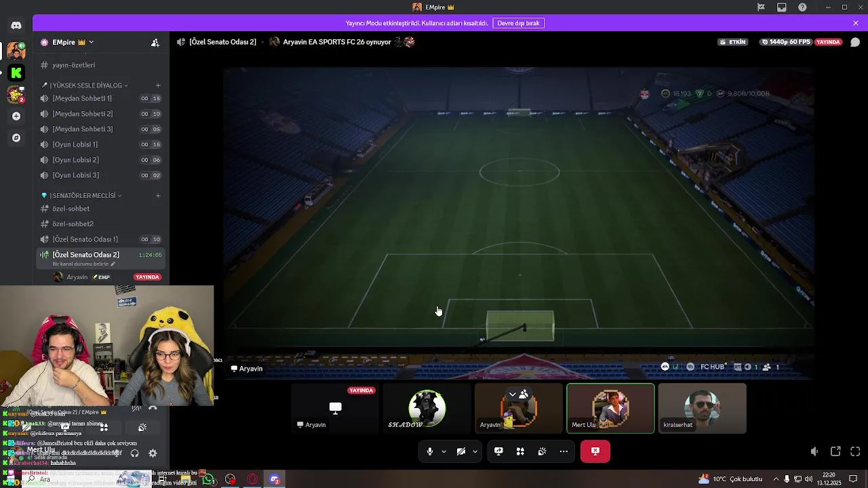Open the help question mark icon
868x488 pixels.
[x=803, y=7]
